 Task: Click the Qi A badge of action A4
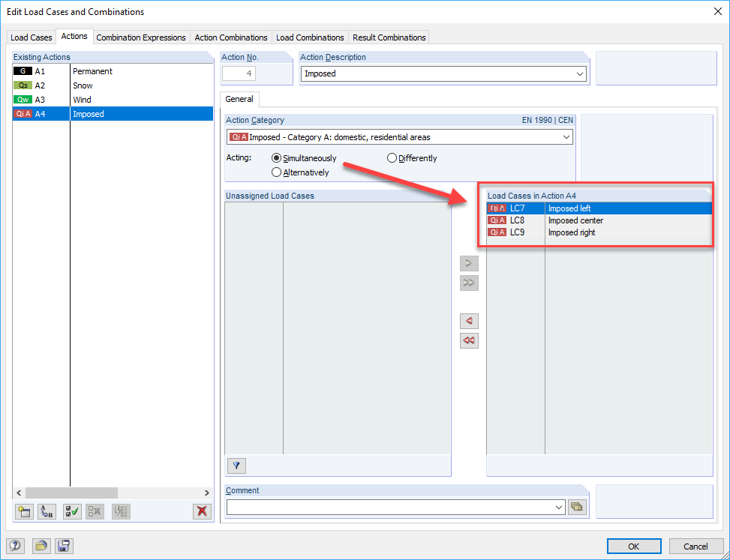pyautogui.click(x=23, y=114)
